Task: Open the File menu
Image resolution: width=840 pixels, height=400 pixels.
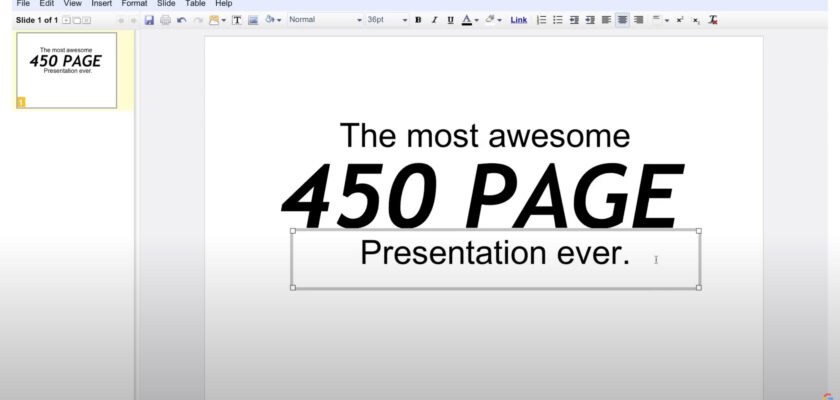Action: click(x=23, y=4)
